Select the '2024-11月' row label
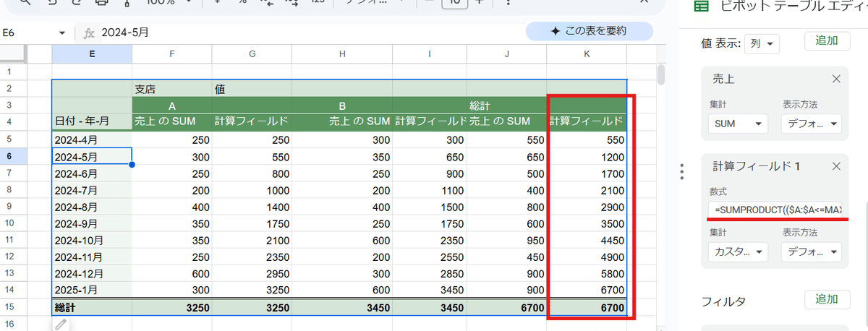868x331 pixels. point(92,257)
